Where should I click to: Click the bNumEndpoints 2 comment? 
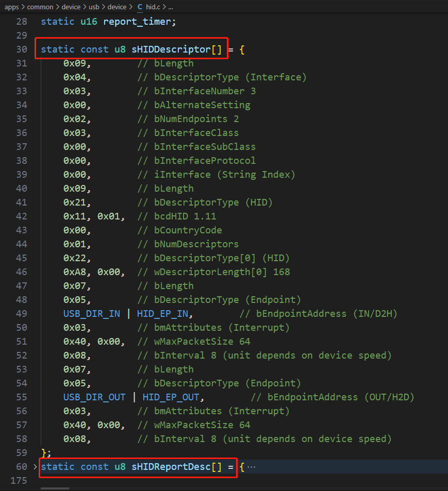tap(188, 119)
